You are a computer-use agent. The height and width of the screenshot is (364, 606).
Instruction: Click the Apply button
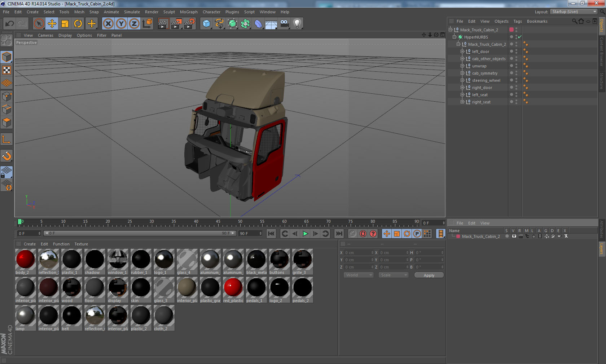pos(429,275)
